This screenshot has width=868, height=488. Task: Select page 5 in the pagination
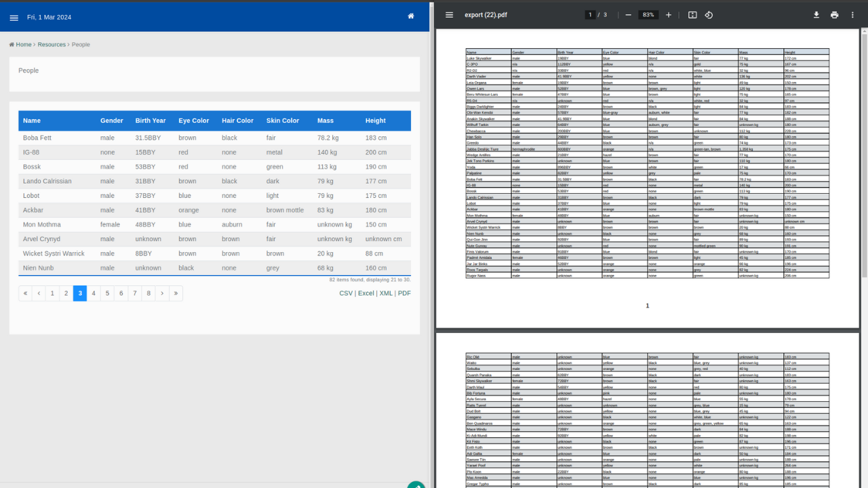coord(107,293)
